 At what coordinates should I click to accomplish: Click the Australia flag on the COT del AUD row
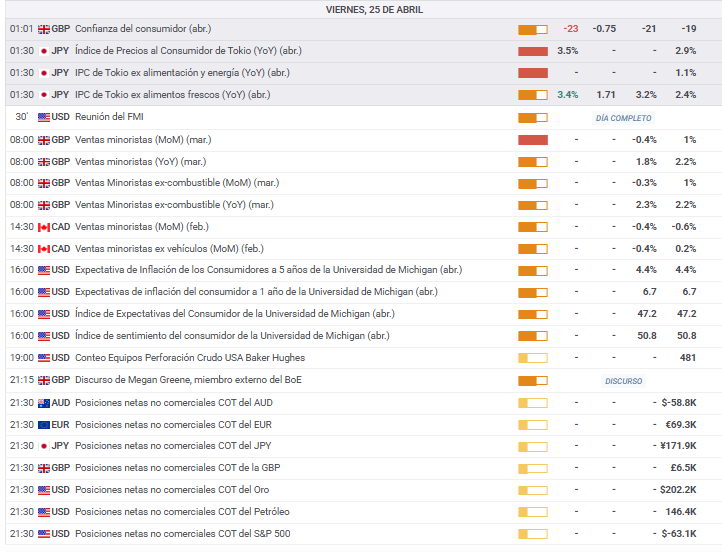tap(44, 403)
